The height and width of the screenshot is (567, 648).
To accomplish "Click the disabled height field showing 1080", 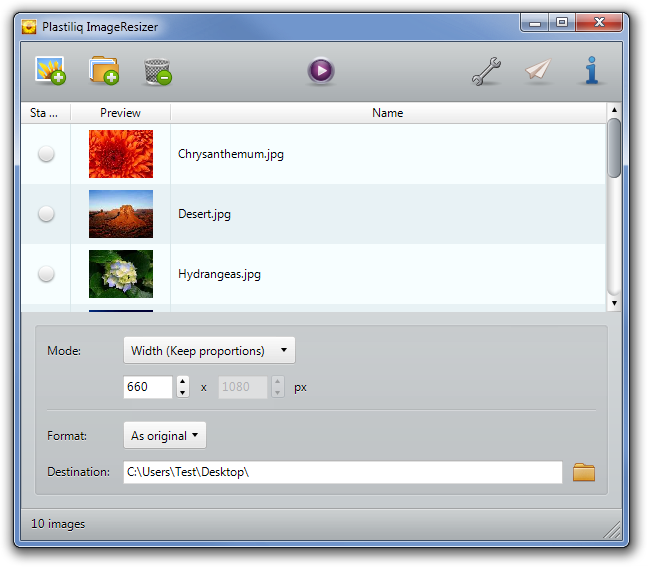I will pos(243,387).
